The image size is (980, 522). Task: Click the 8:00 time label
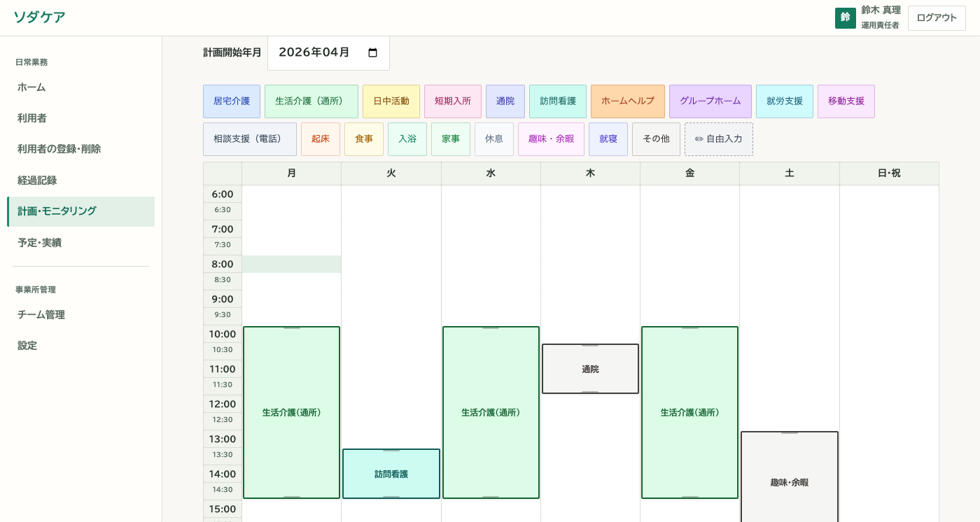(x=223, y=264)
